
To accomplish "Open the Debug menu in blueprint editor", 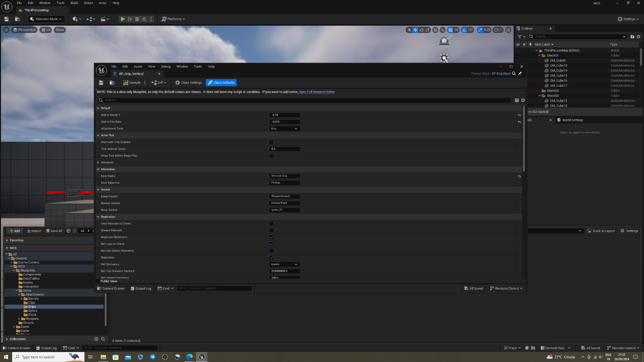I will point(166,67).
